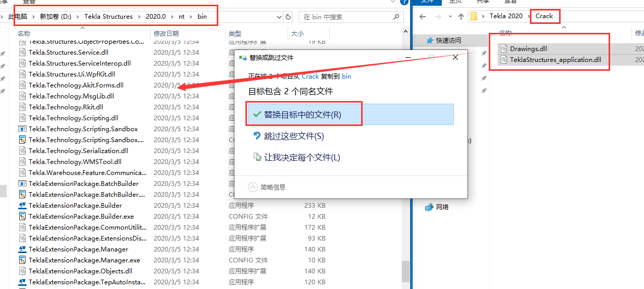Select Tekla.Technology.MsgLib.dll
This screenshot has width=644, height=289.
click(71, 96)
